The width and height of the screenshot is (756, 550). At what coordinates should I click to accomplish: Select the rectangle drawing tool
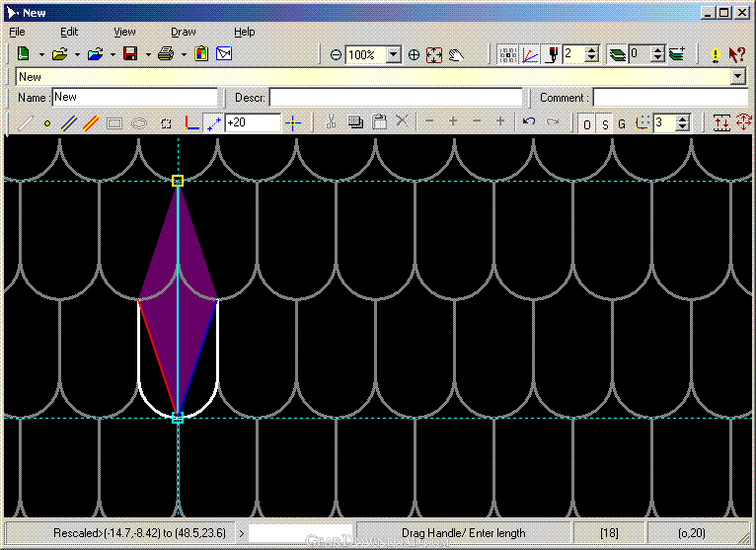(114, 123)
